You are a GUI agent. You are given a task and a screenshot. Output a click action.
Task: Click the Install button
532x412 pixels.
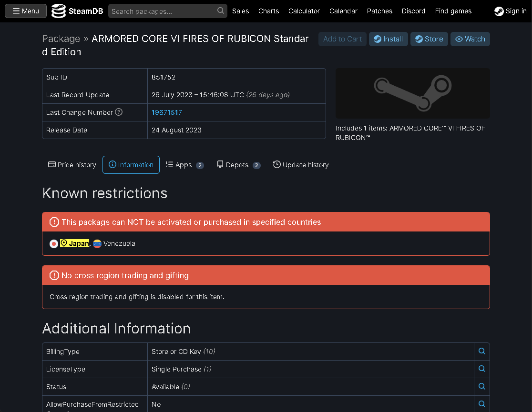(388, 39)
